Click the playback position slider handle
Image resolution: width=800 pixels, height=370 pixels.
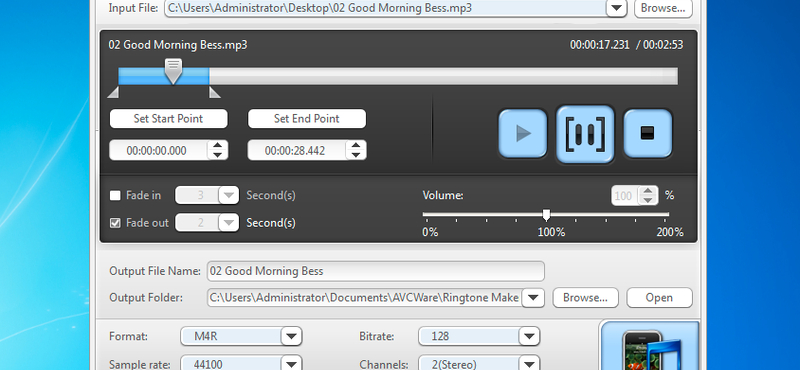(173, 71)
